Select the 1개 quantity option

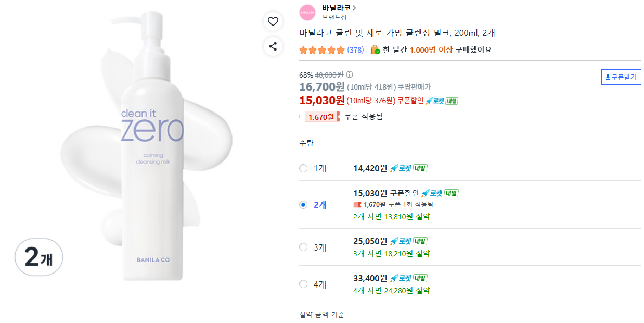(x=303, y=168)
